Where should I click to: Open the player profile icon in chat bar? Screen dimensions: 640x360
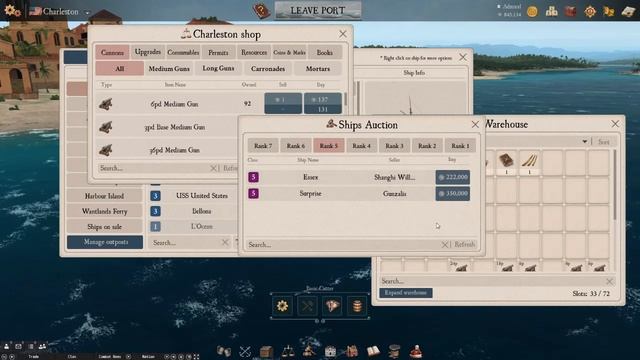click(7, 346)
